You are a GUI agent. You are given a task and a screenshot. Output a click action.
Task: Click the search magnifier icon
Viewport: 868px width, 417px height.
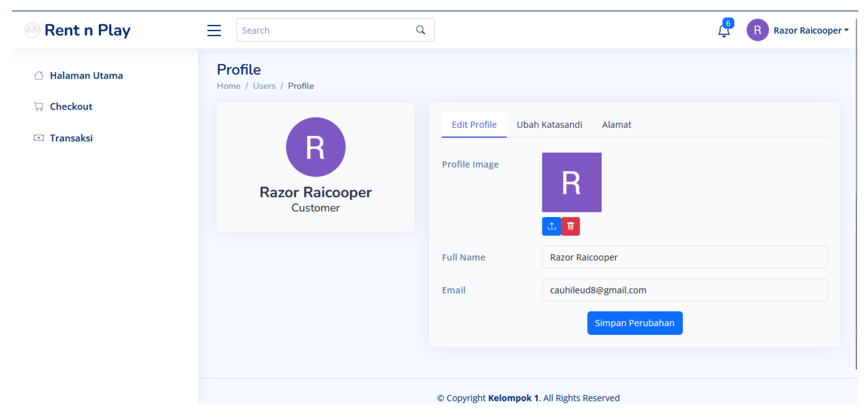tap(420, 30)
